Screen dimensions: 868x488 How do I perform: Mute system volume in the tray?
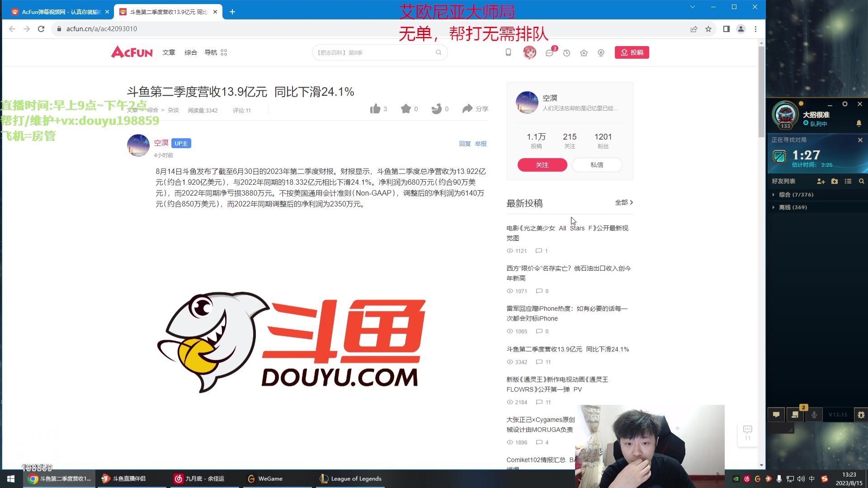pos(800,479)
